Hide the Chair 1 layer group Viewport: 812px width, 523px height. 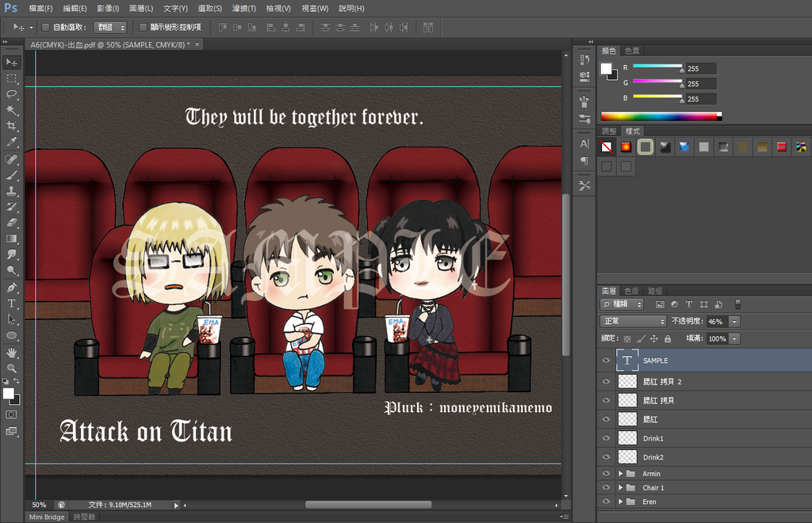606,487
